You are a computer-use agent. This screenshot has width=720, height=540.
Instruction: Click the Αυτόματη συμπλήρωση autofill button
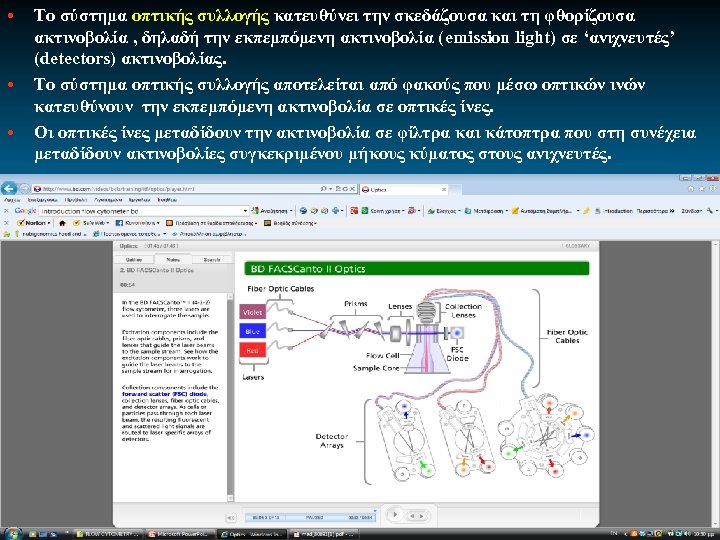(542, 211)
